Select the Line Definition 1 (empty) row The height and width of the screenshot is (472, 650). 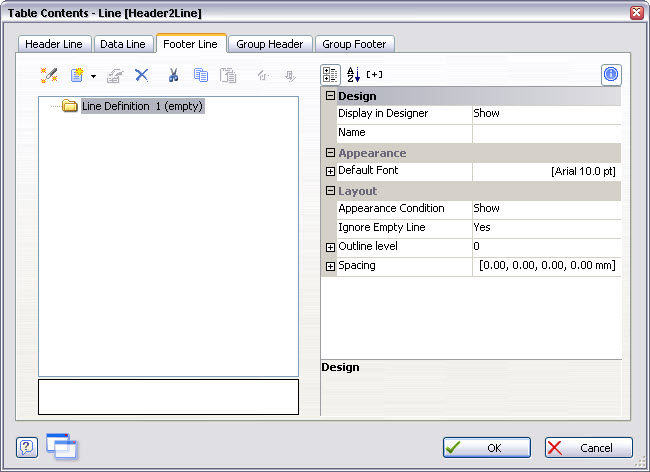[142, 106]
